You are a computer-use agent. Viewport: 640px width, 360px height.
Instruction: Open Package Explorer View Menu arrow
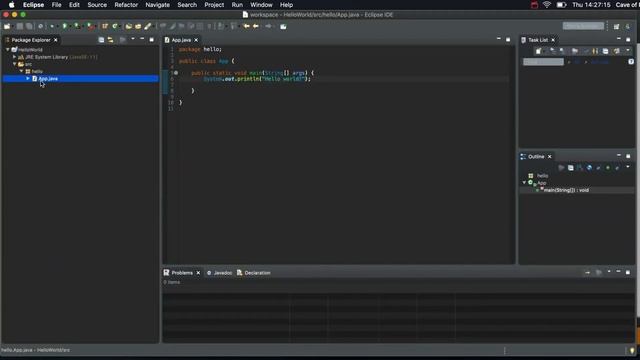click(x=133, y=39)
